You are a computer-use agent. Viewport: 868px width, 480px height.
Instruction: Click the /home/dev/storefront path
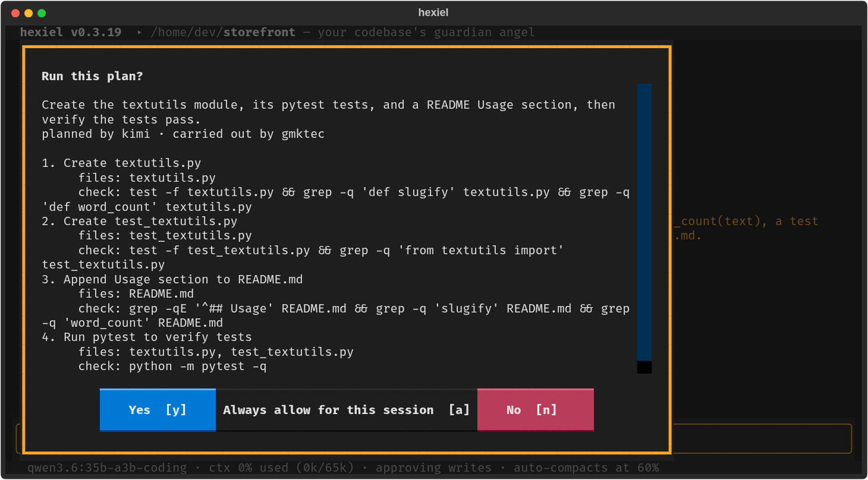tap(223, 32)
